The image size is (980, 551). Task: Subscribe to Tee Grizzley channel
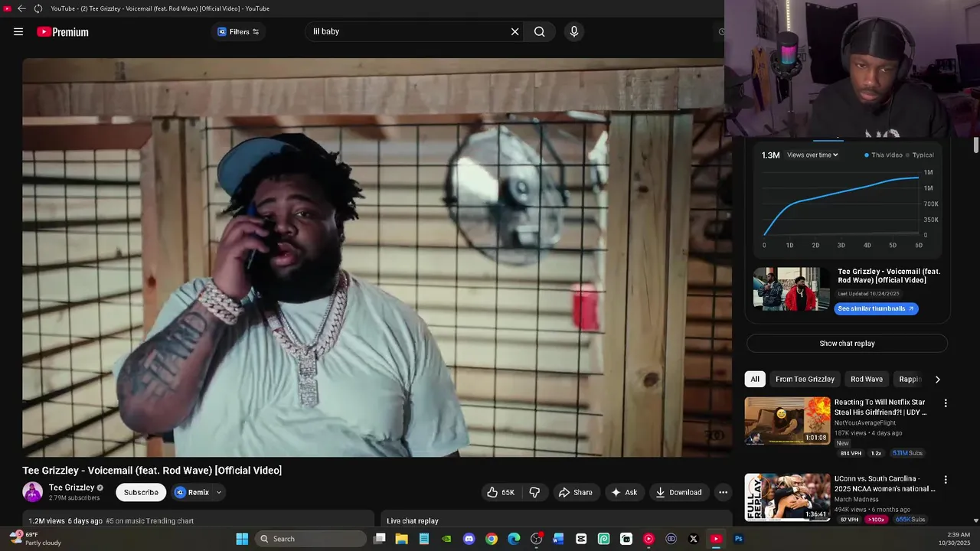pos(141,492)
